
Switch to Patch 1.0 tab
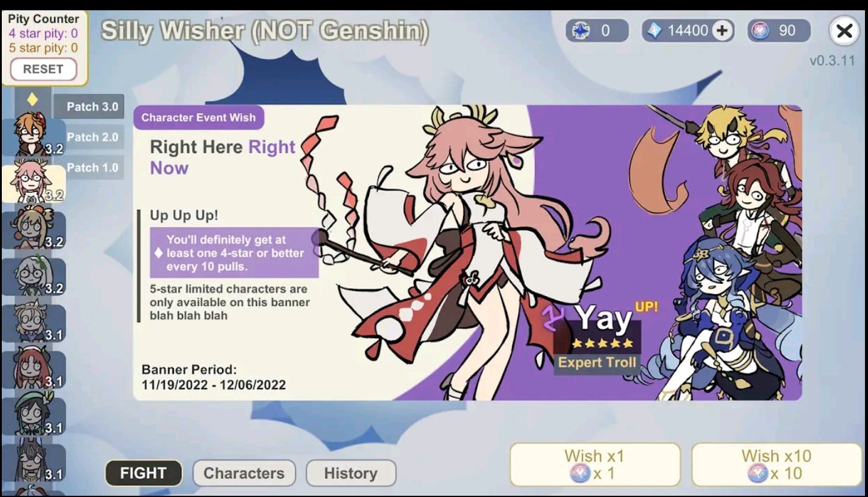pyautogui.click(x=91, y=168)
